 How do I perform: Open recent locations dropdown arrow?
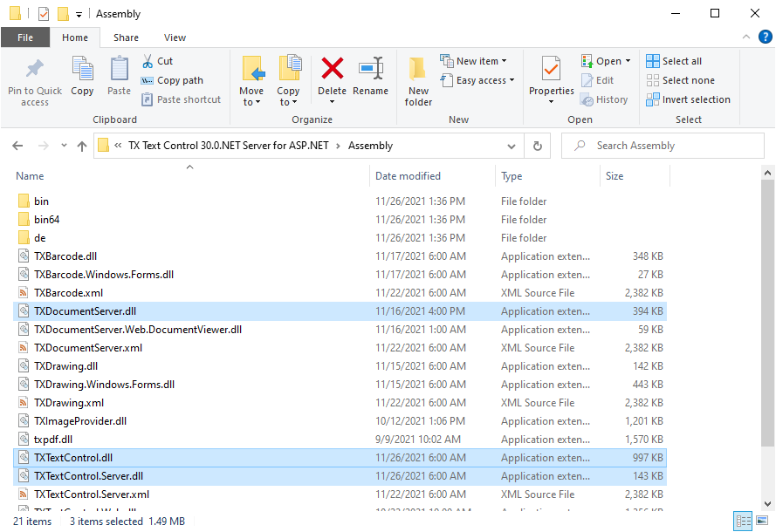(x=64, y=146)
